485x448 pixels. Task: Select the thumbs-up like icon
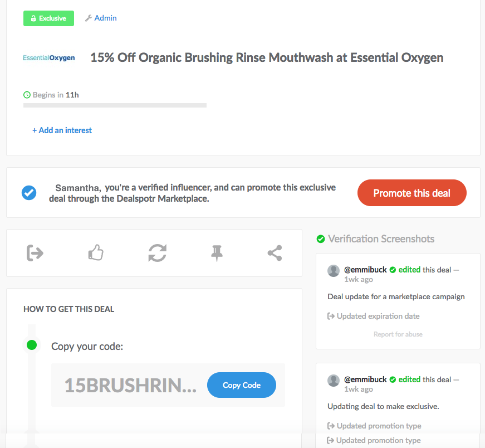(x=96, y=252)
